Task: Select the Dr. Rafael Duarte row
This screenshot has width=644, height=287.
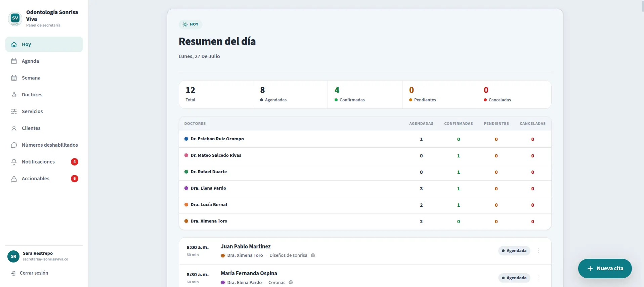Action: click(x=365, y=172)
